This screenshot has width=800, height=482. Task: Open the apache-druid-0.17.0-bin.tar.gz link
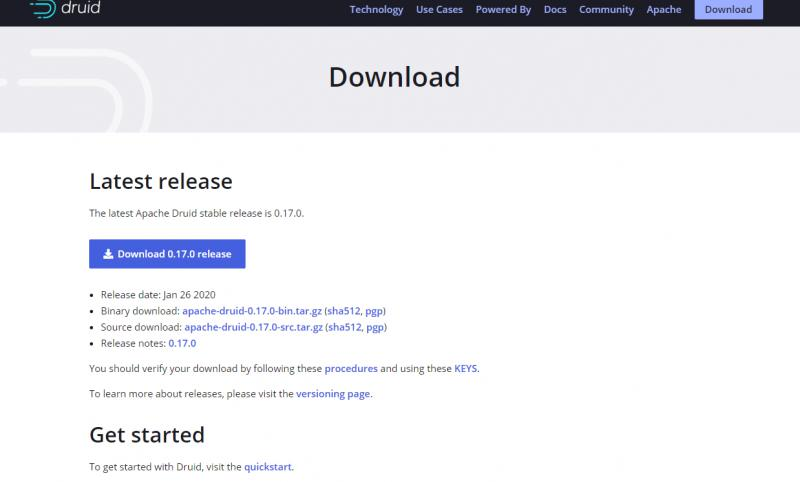point(252,311)
